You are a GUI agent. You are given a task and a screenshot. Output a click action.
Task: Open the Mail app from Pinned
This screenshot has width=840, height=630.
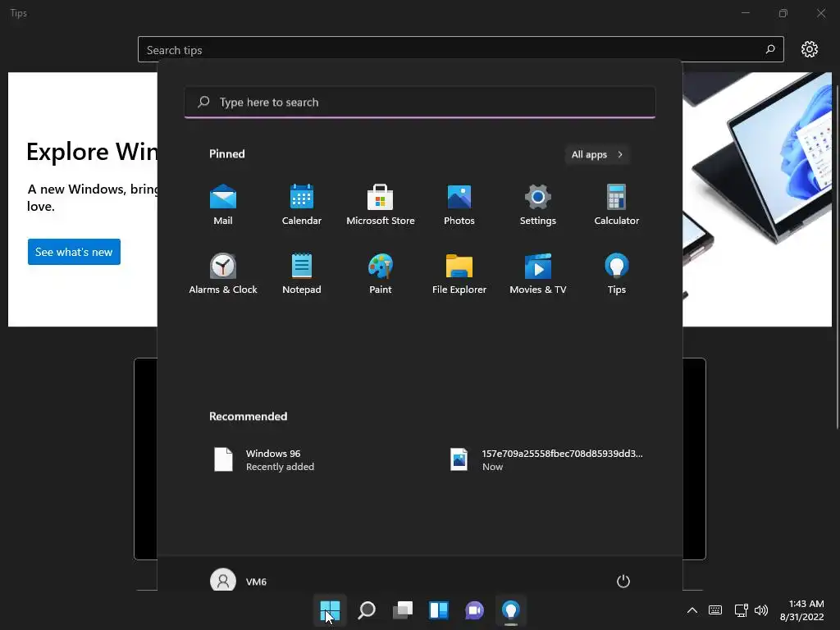click(x=223, y=204)
